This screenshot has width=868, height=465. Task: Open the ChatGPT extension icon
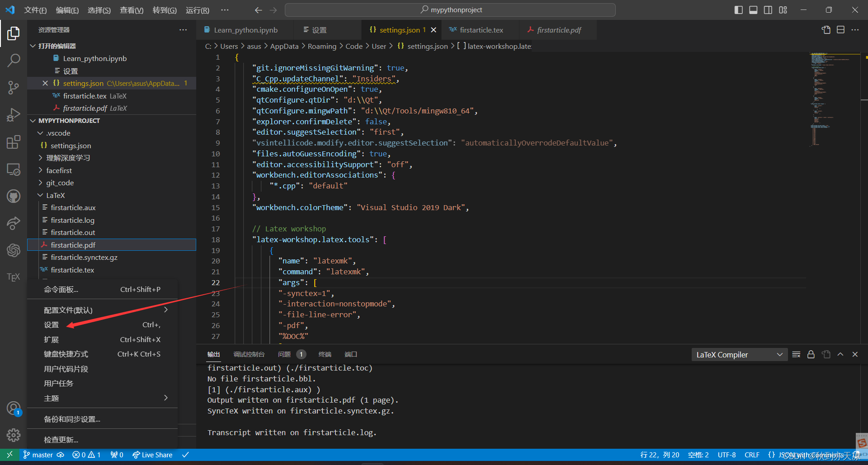pyautogui.click(x=14, y=250)
